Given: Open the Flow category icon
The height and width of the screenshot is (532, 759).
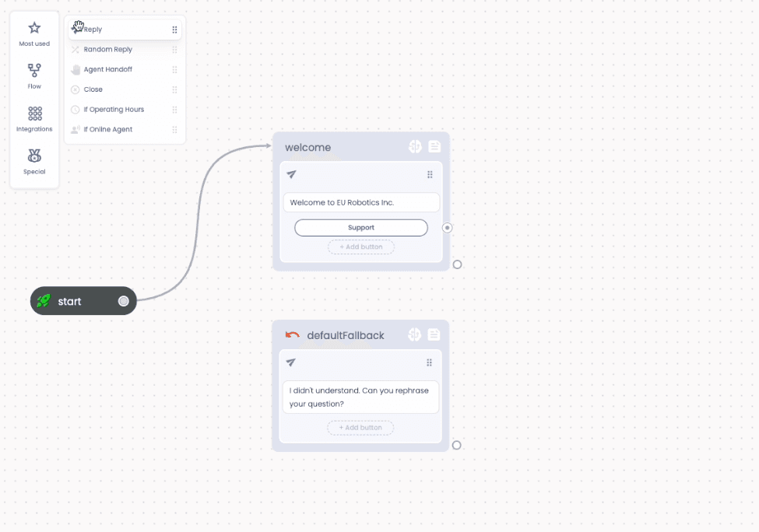Looking at the screenshot, I should tap(34, 76).
